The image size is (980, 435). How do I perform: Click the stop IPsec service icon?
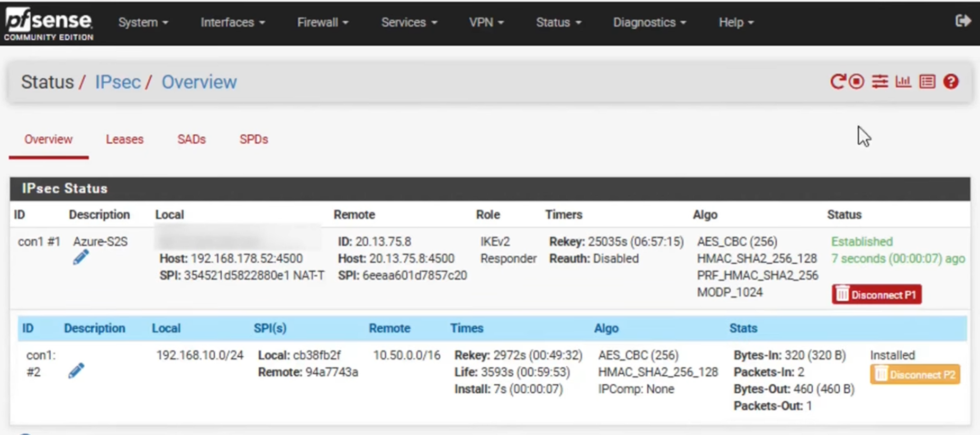pos(857,81)
